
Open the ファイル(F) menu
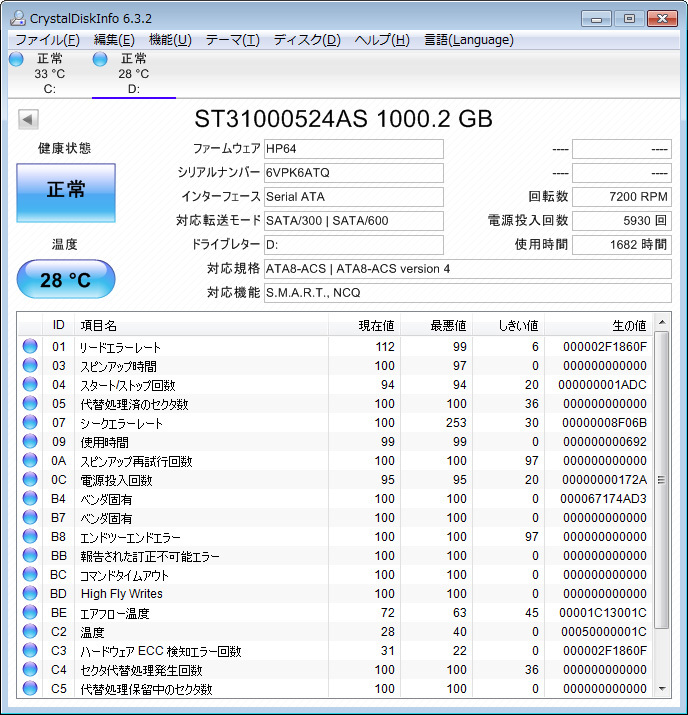(x=47, y=40)
